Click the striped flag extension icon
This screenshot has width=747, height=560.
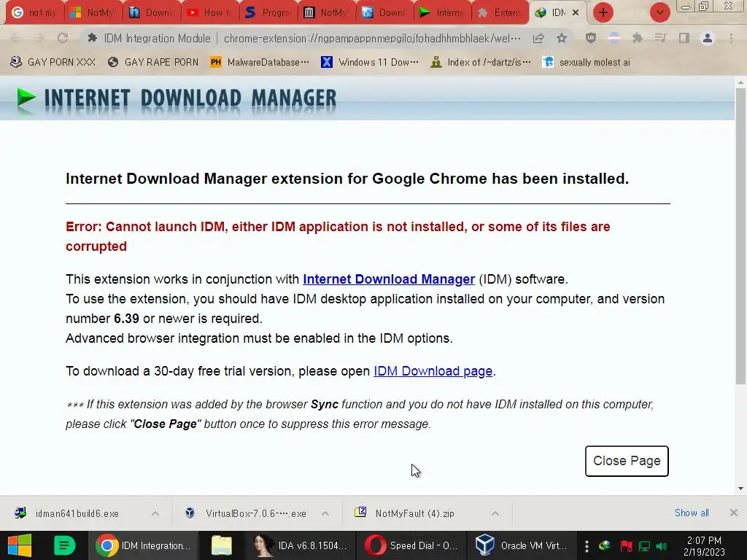(614, 38)
